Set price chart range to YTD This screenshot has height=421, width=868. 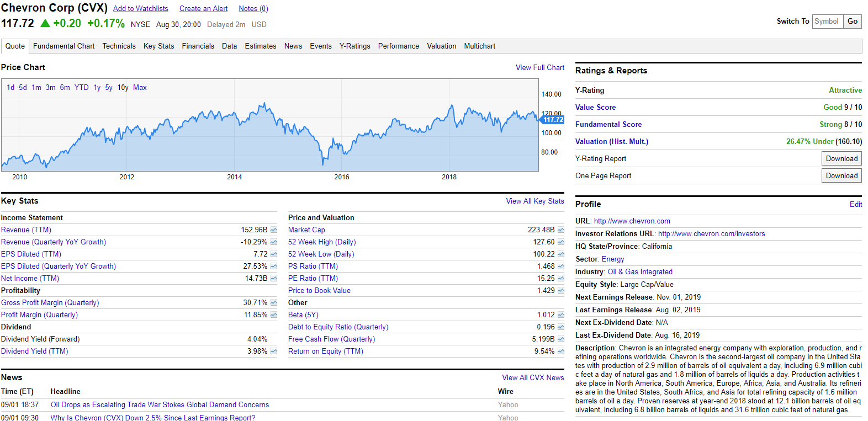(x=82, y=88)
